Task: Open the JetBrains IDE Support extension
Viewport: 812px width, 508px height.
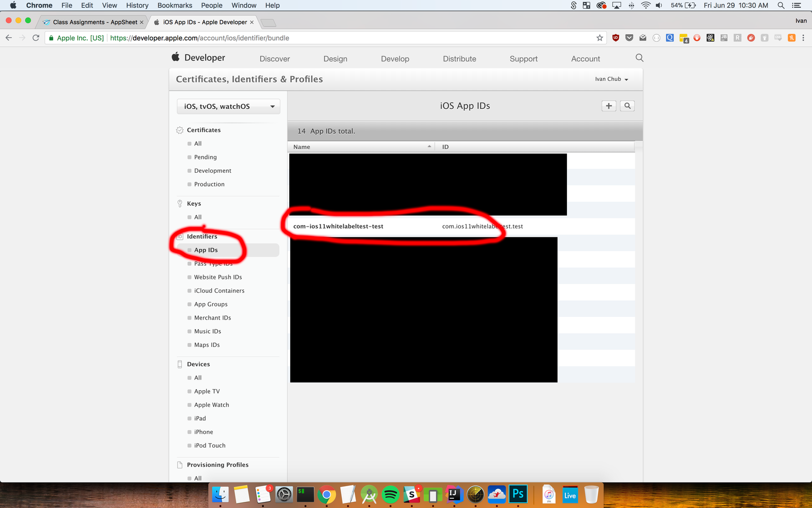Action: click(x=724, y=38)
